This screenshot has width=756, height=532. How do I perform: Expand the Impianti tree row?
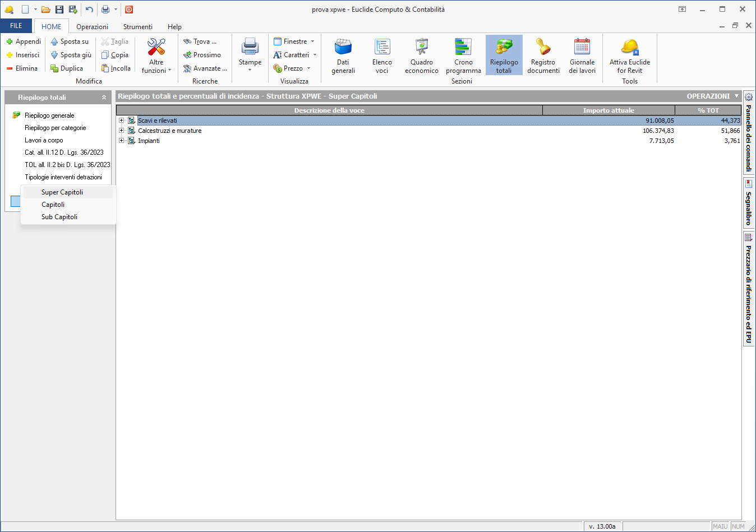click(x=121, y=141)
